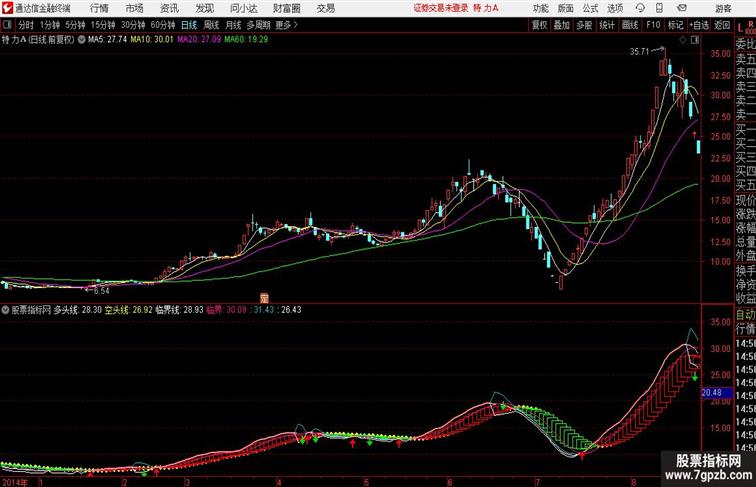Image resolution: width=756 pixels, height=487 pixels.
Task: Click the MA10: 30.01 indicator value
Action: (x=151, y=40)
